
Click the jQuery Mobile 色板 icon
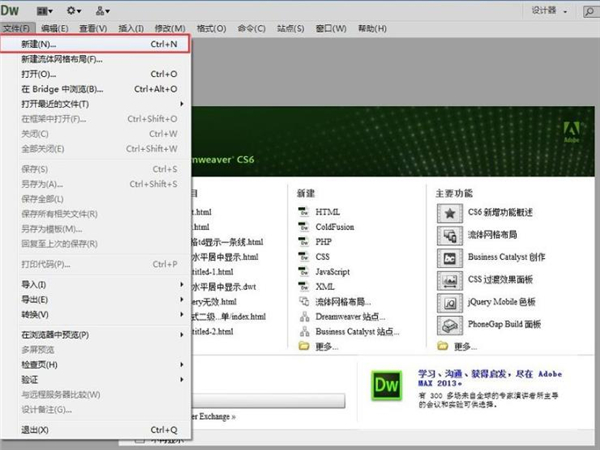pyautogui.click(x=450, y=303)
